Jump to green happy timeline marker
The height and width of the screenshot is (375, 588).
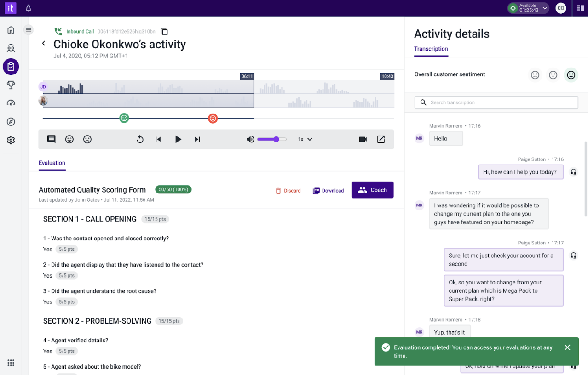coord(124,118)
